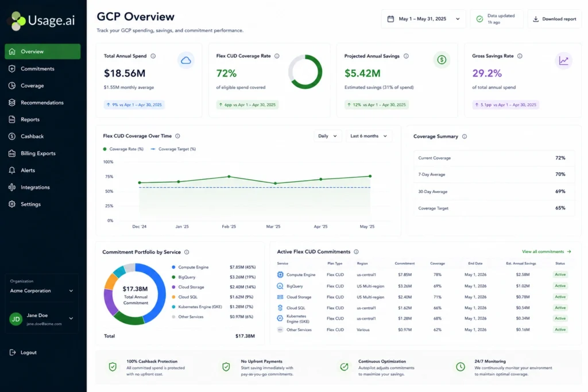Click info icon by Flex CUD Coverage Over Time
Viewport: 588px width, 392px height.
click(x=178, y=136)
